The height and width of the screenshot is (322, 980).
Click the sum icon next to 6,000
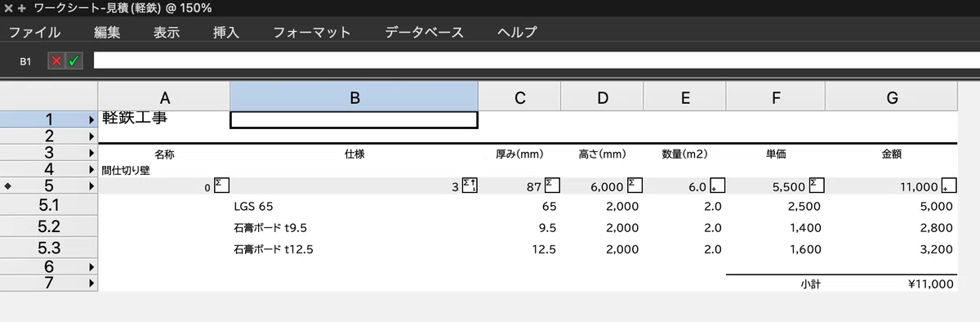coord(635,185)
